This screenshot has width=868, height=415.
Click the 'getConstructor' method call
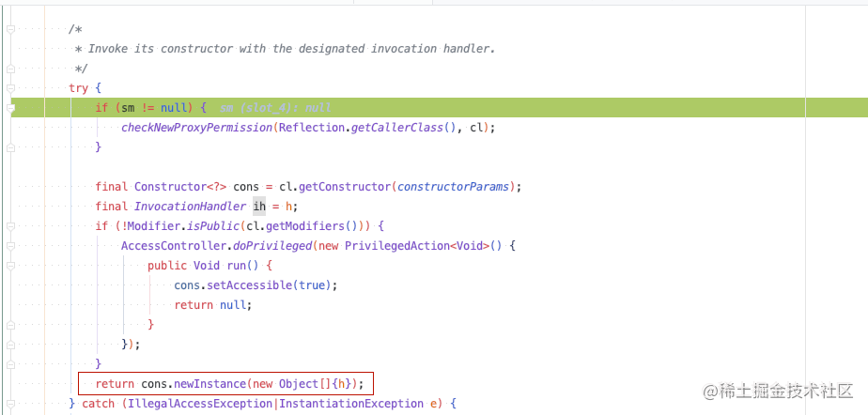pyautogui.click(x=345, y=187)
